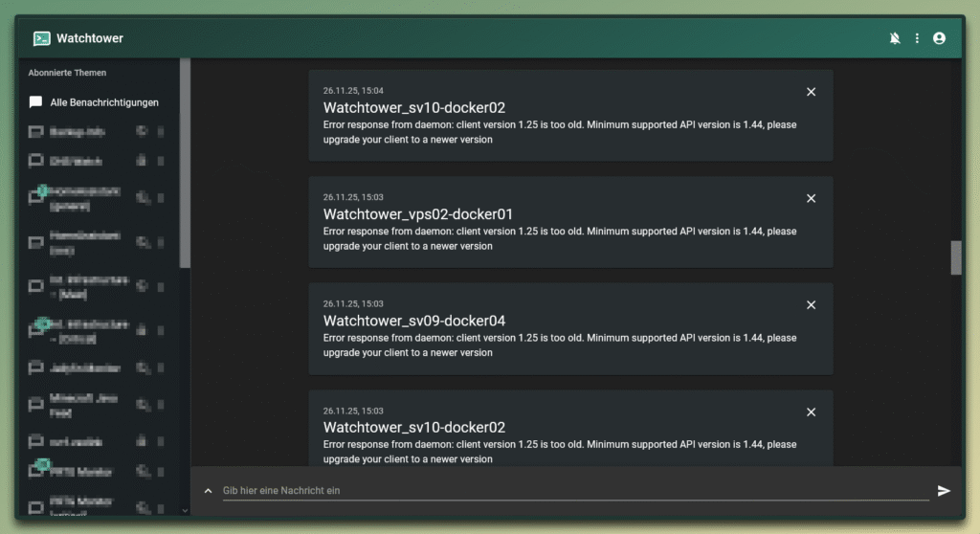Click the sidebar topics scrollbar
Viewport: 980px width, 534px height.
[x=185, y=163]
